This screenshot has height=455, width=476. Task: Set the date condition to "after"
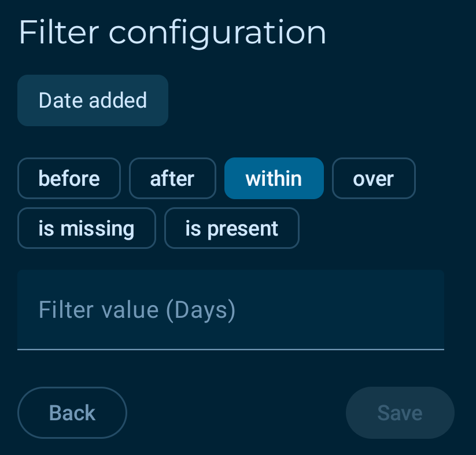point(172,178)
